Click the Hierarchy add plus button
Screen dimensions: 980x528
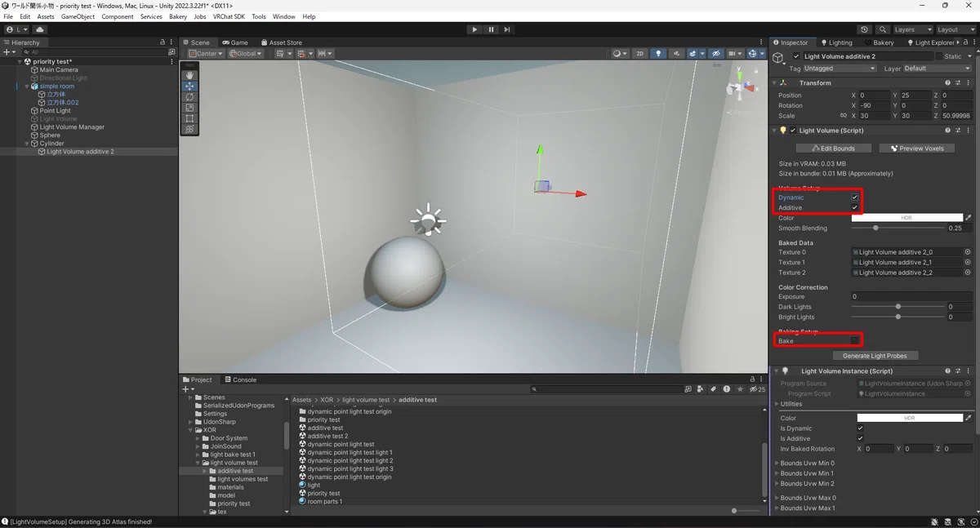coord(7,51)
